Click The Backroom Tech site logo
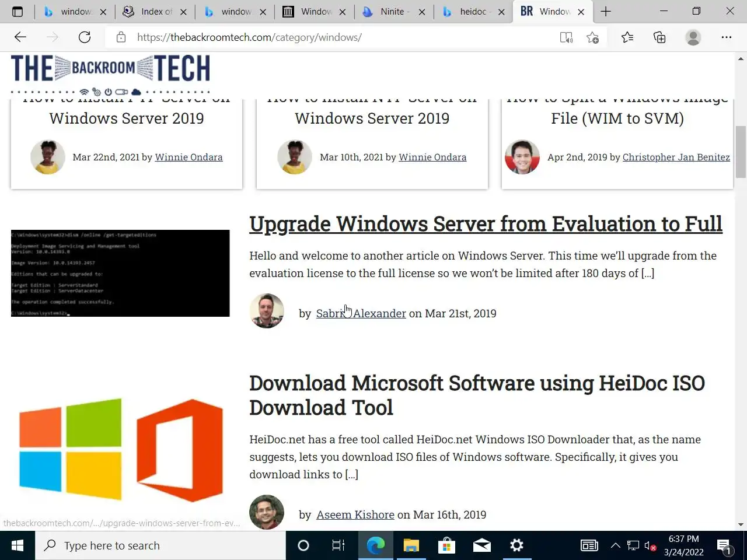The height and width of the screenshot is (560, 747). 110,75
